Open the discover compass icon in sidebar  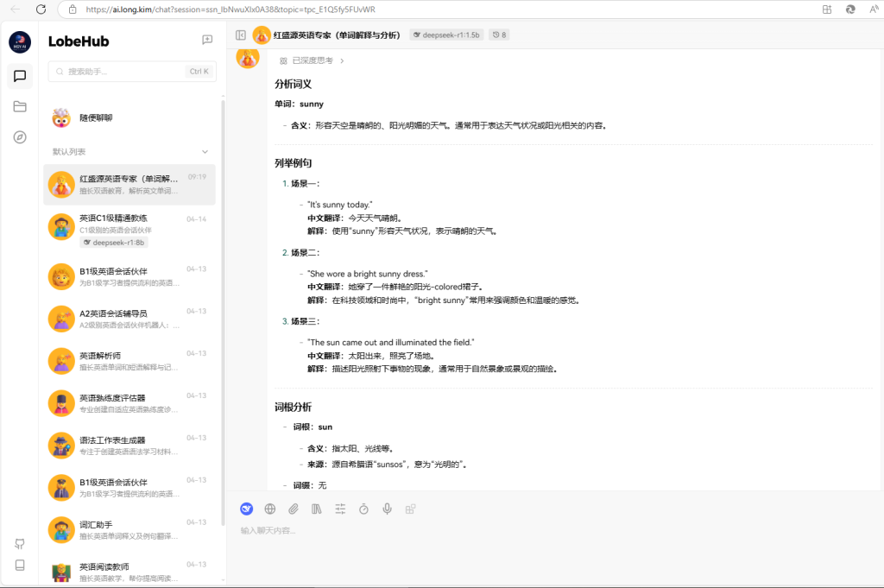20,137
